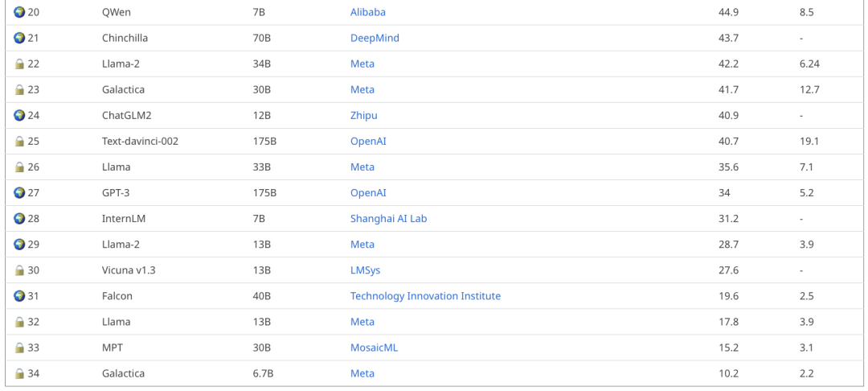Select the InternLM model name cell

pos(124,219)
